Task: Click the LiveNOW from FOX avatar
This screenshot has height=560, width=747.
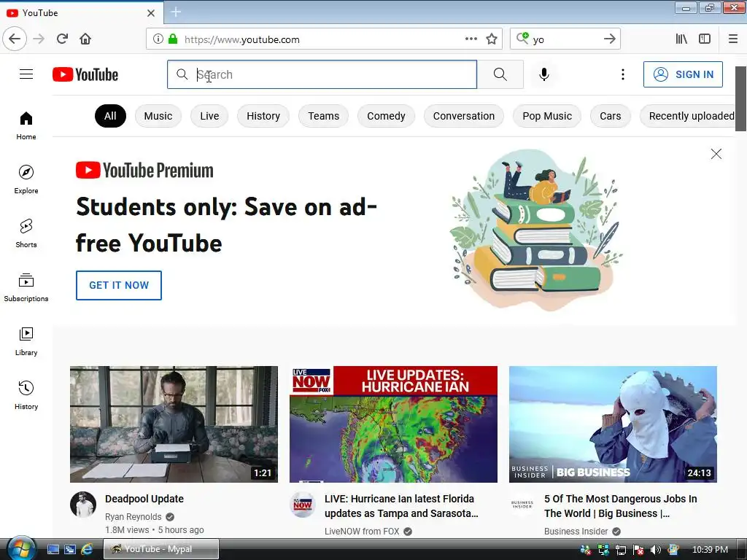Action: (x=303, y=505)
